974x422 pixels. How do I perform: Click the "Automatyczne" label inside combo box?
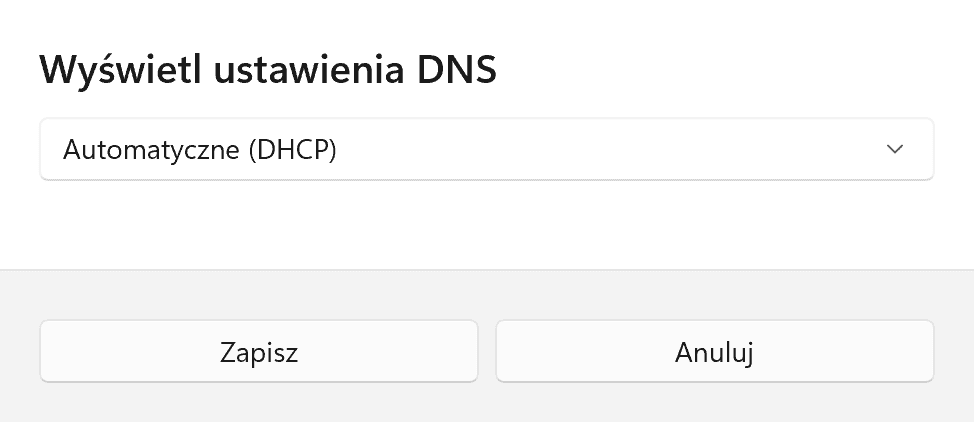(151, 150)
